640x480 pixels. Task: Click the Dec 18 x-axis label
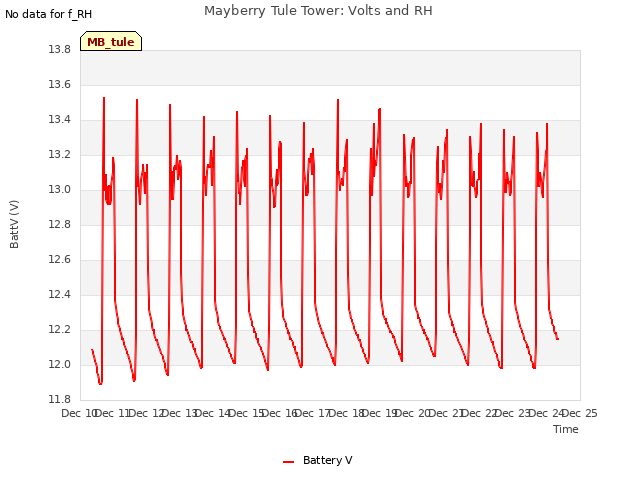pyautogui.click(x=346, y=413)
